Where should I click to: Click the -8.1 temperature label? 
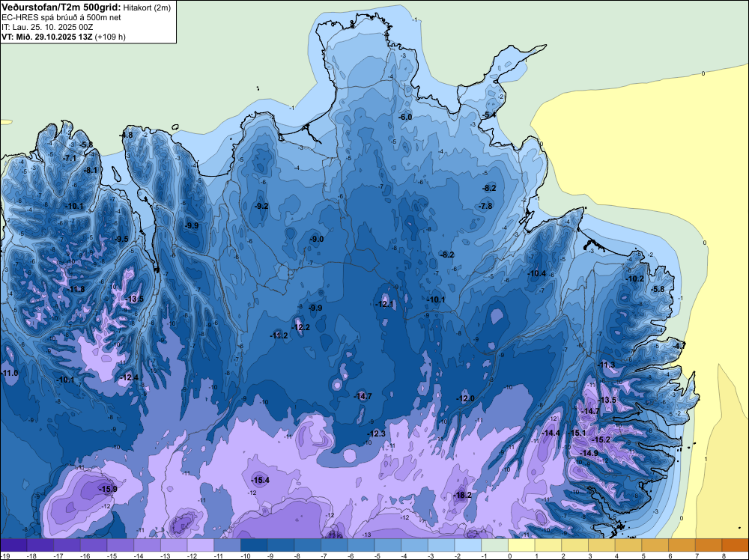click(x=91, y=170)
